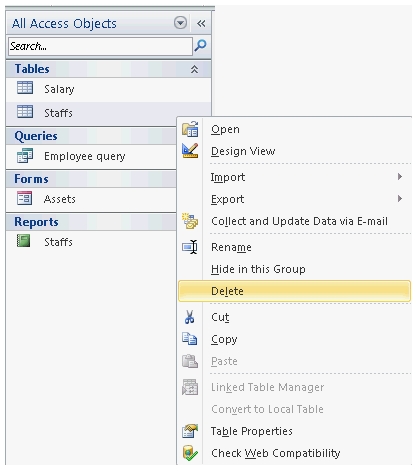Click the Rename icon
418x472 pixels.
(x=190, y=247)
